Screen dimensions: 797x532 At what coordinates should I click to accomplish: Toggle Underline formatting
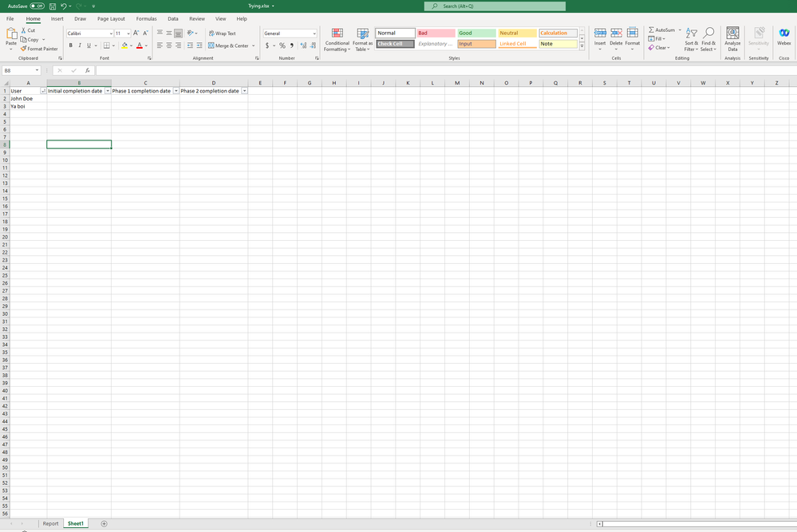89,45
